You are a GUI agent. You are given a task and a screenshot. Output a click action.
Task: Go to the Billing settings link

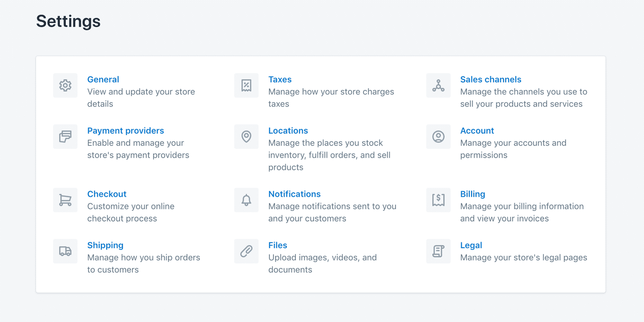click(x=473, y=194)
